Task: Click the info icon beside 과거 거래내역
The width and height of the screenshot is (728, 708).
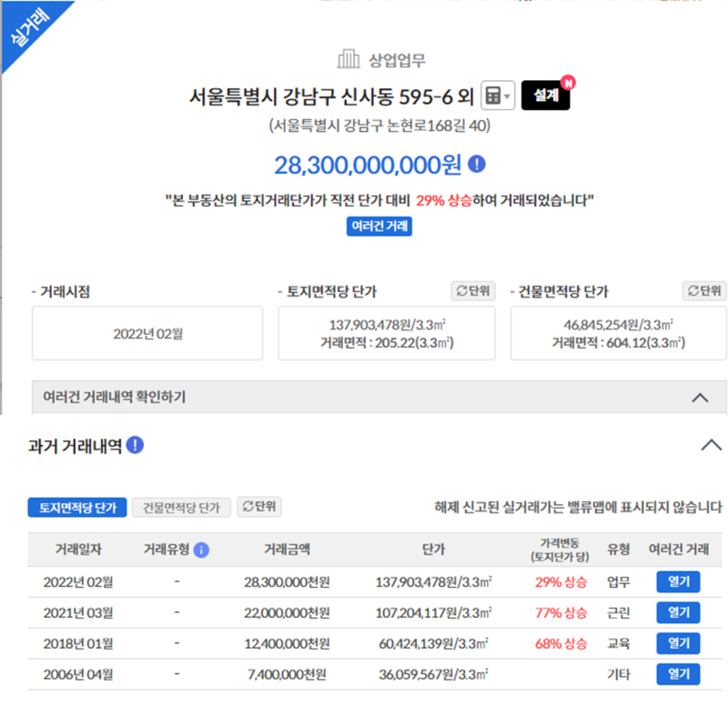Action: (x=135, y=445)
